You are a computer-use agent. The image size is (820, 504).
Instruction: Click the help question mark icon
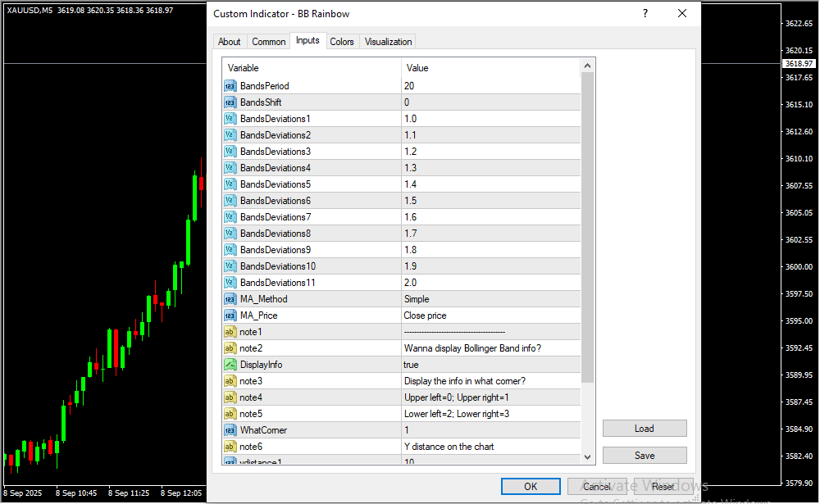tap(645, 14)
